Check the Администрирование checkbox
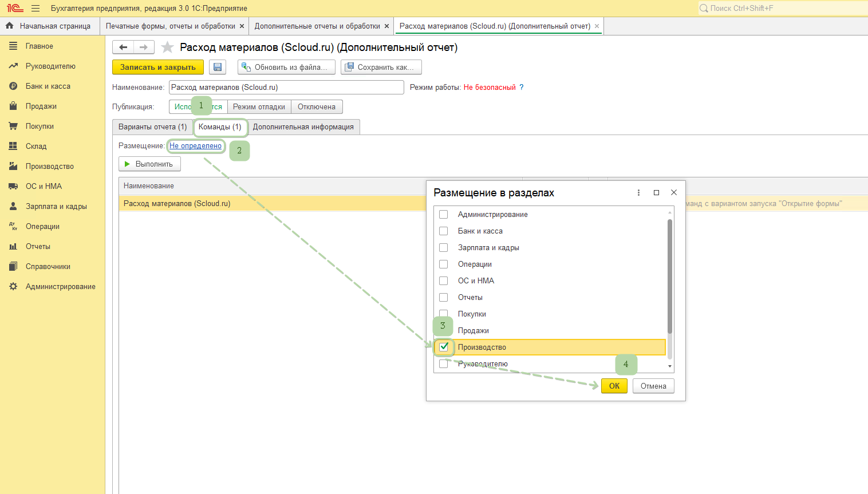 (x=443, y=214)
